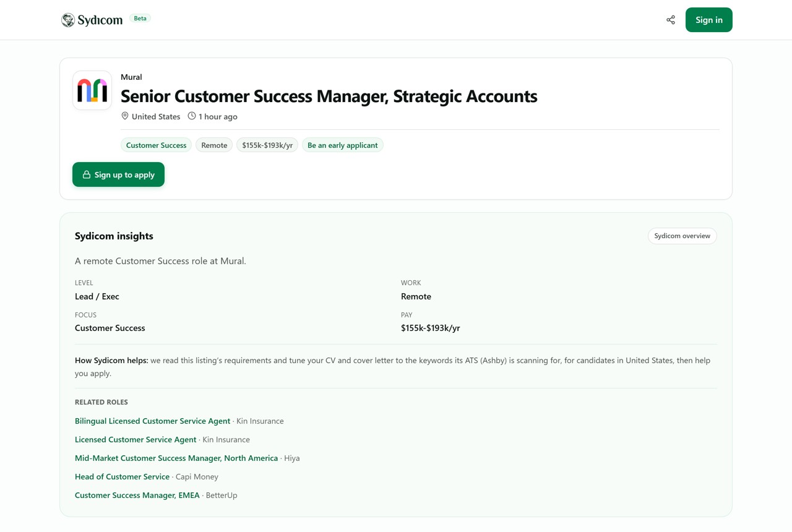Click the Customer Success focus value

(110, 328)
